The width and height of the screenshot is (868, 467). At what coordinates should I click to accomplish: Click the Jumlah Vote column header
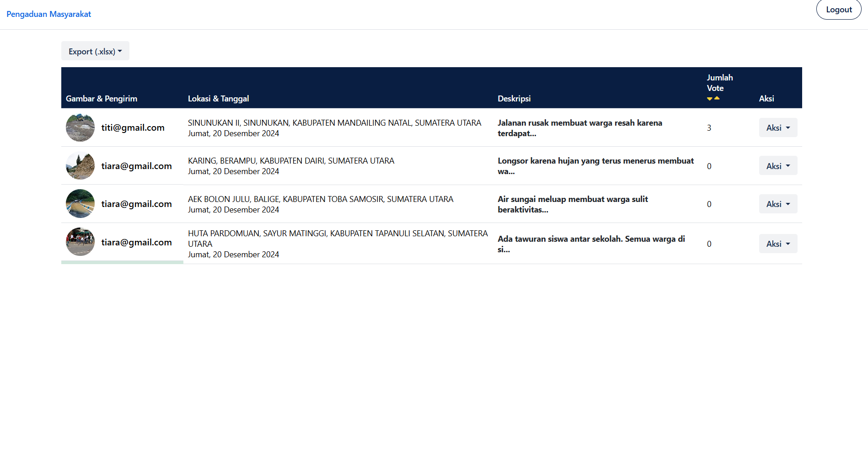(x=719, y=83)
